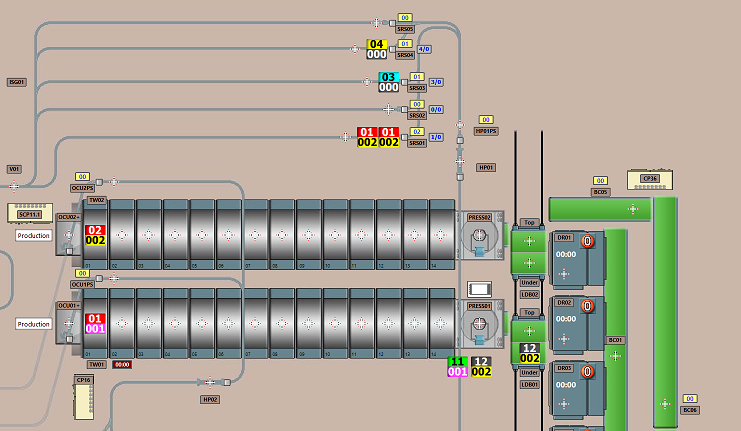Click the SRS04 storage rail label
Viewport: 741px width, 431px height.
click(405, 55)
